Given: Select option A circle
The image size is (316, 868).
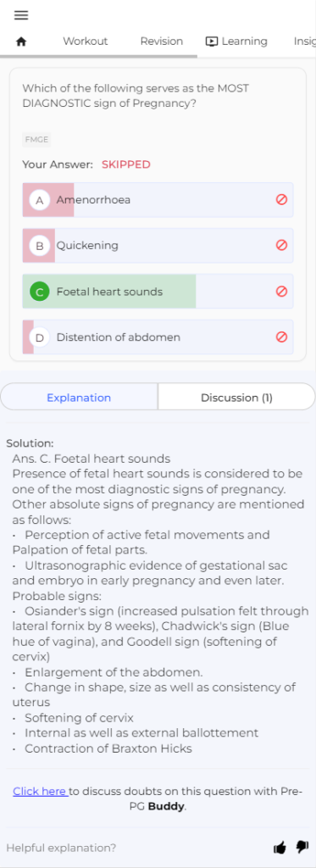Looking at the screenshot, I should pyautogui.click(x=39, y=200).
